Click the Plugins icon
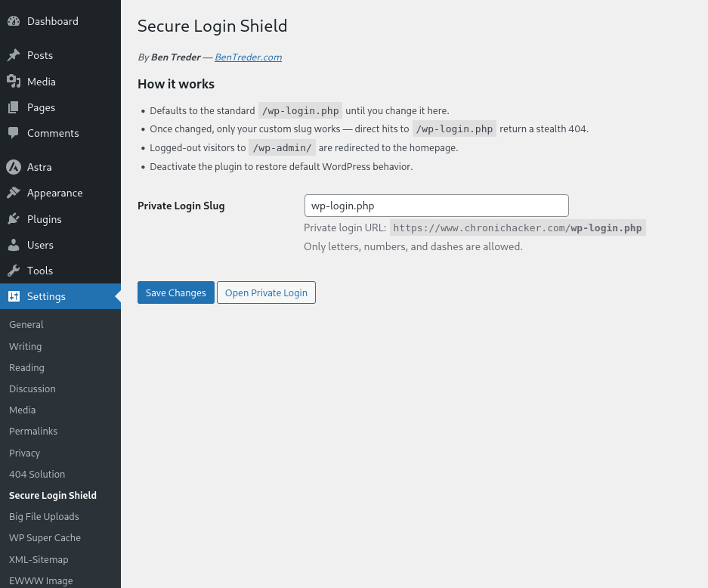 point(14,219)
